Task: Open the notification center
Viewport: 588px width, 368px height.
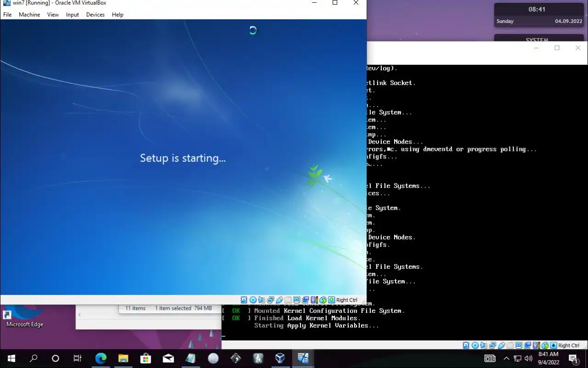Action: pyautogui.click(x=574, y=359)
